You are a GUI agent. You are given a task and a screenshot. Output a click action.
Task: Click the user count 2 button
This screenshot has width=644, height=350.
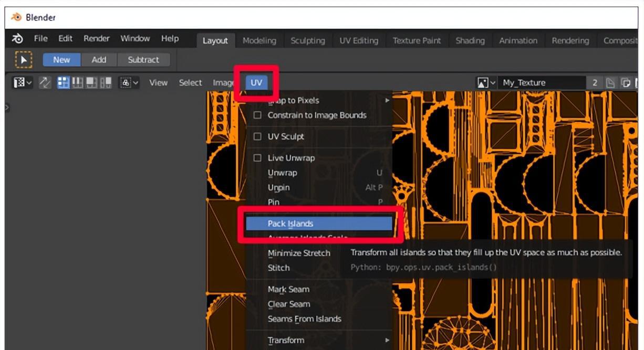coord(595,82)
